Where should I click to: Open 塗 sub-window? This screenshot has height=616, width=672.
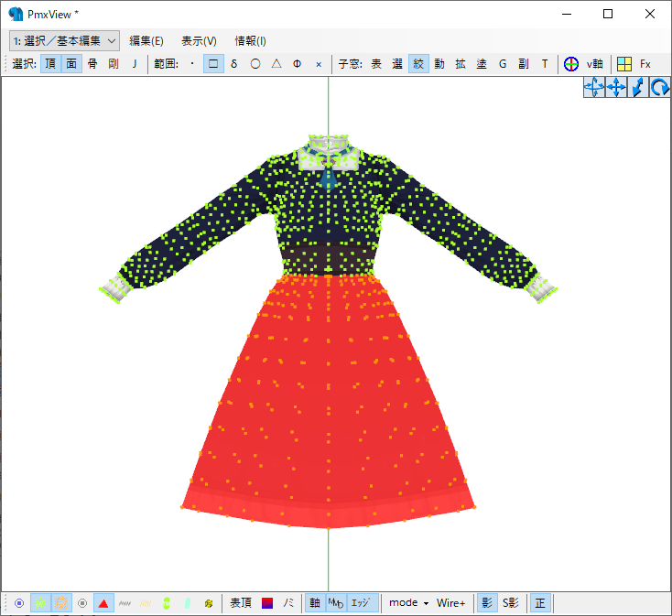point(482,64)
